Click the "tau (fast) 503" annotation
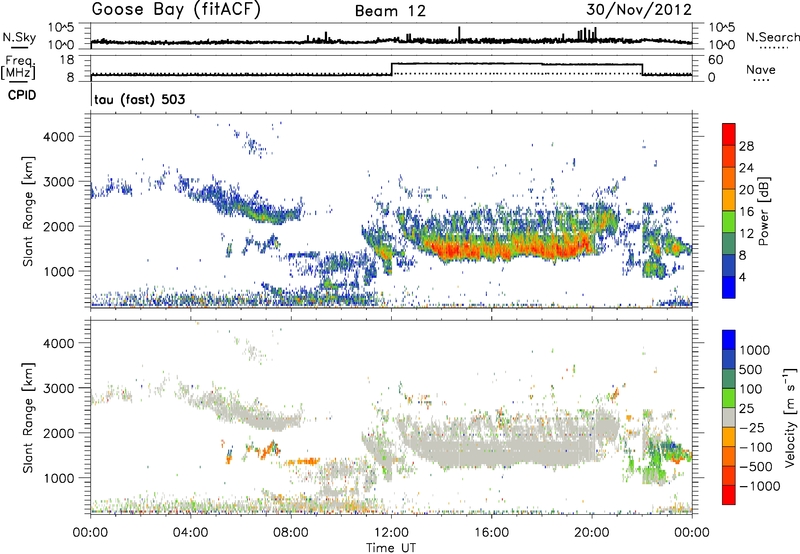The width and height of the screenshot is (800, 554). point(139,99)
